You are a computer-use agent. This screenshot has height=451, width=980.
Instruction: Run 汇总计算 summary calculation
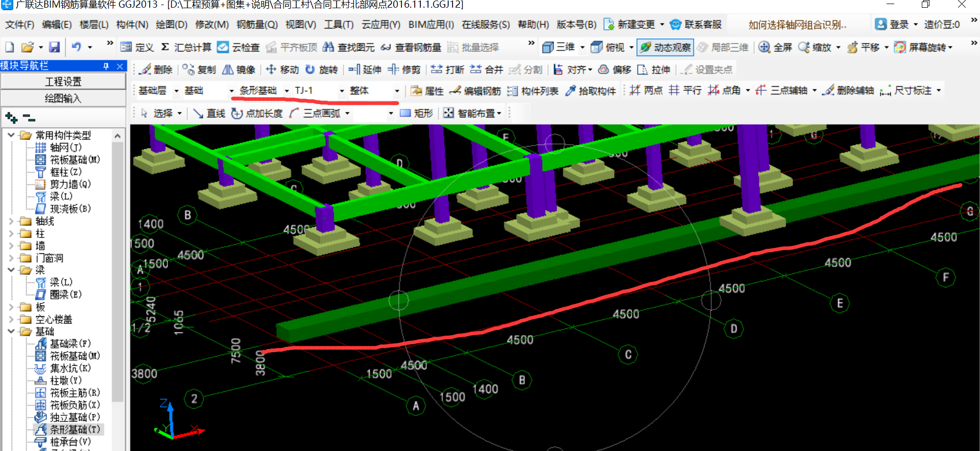coord(186,48)
